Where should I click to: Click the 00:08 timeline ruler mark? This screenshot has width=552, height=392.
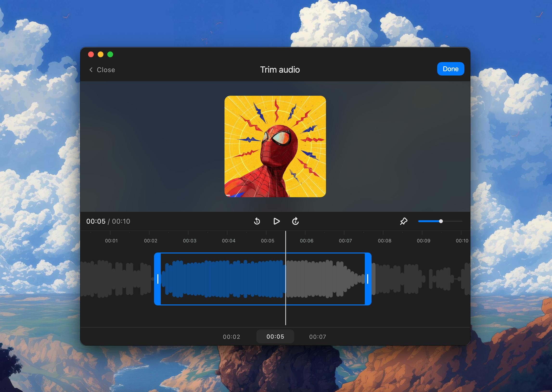click(385, 241)
